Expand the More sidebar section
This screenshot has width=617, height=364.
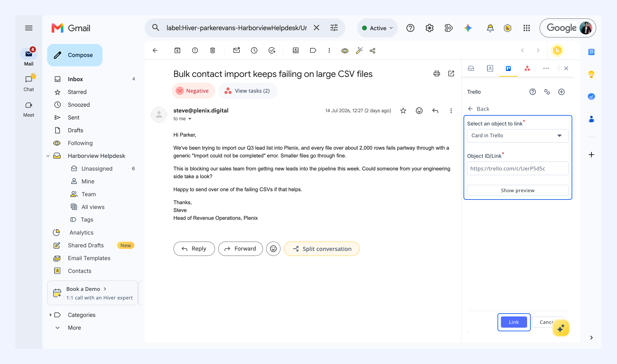click(74, 328)
